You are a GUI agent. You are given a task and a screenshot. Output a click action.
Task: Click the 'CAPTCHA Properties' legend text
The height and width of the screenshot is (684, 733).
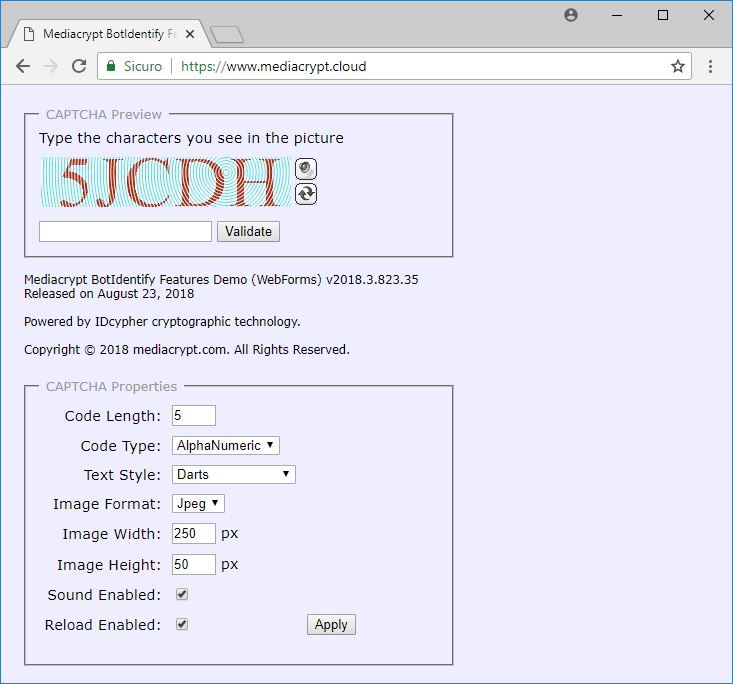(111, 387)
